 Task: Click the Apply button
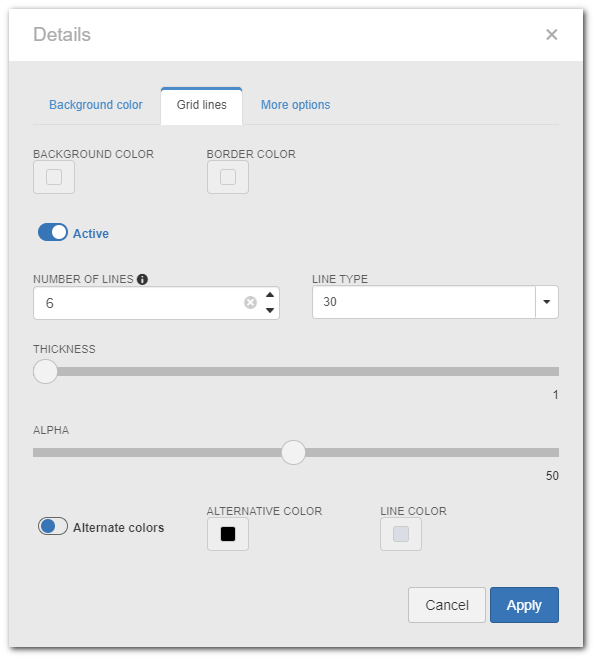(x=524, y=605)
